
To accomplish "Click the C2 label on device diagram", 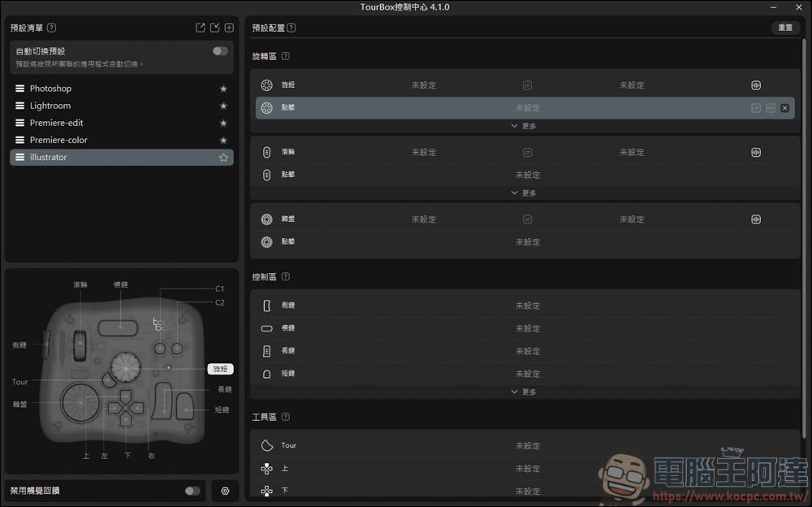I will pyautogui.click(x=219, y=302).
